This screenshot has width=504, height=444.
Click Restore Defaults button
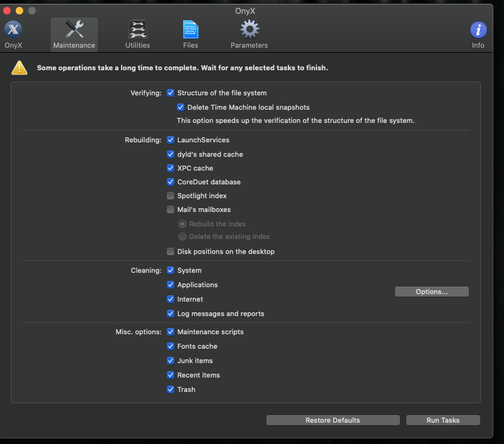click(x=333, y=420)
